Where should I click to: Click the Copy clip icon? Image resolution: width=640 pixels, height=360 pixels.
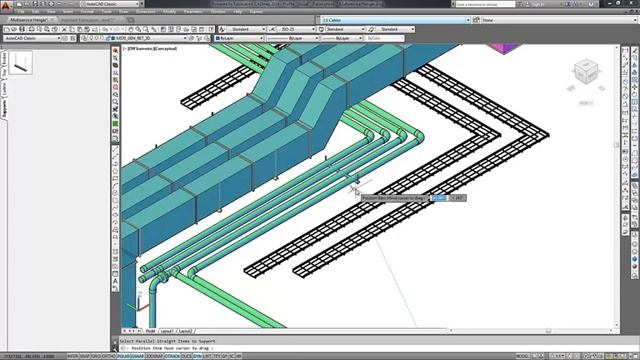pos(72,29)
